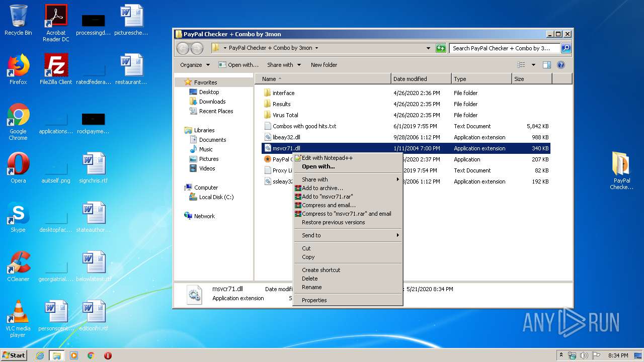The width and height of the screenshot is (644, 362).
Task: Select libeay32.dll file row
Action: (x=406, y=137)
